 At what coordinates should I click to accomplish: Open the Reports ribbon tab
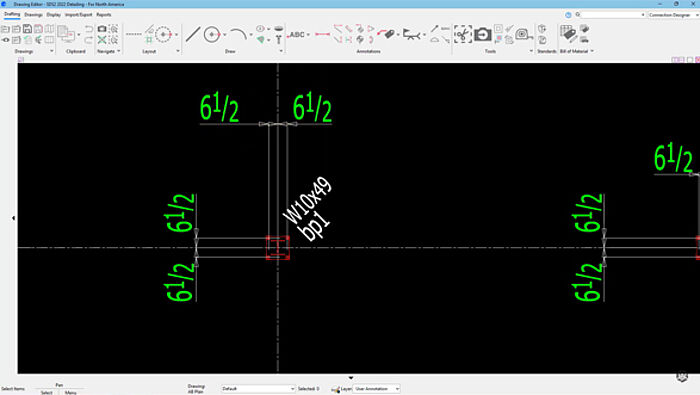[x=104, y=15]
